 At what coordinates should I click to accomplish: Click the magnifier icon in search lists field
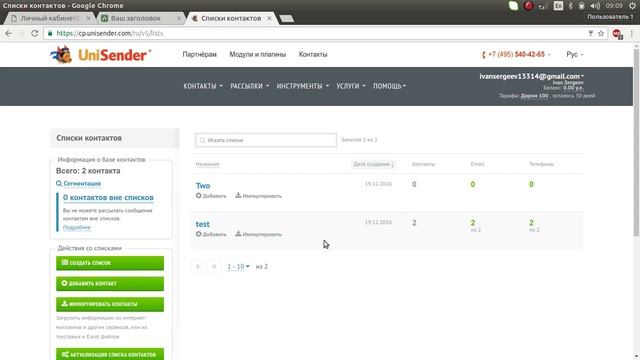(x=202, y=140)
